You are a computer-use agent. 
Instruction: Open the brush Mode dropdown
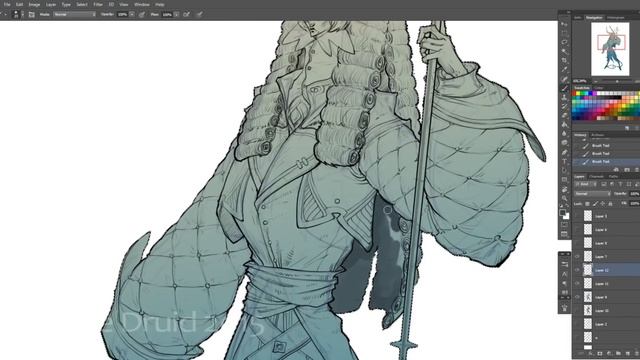click(74, 14)
